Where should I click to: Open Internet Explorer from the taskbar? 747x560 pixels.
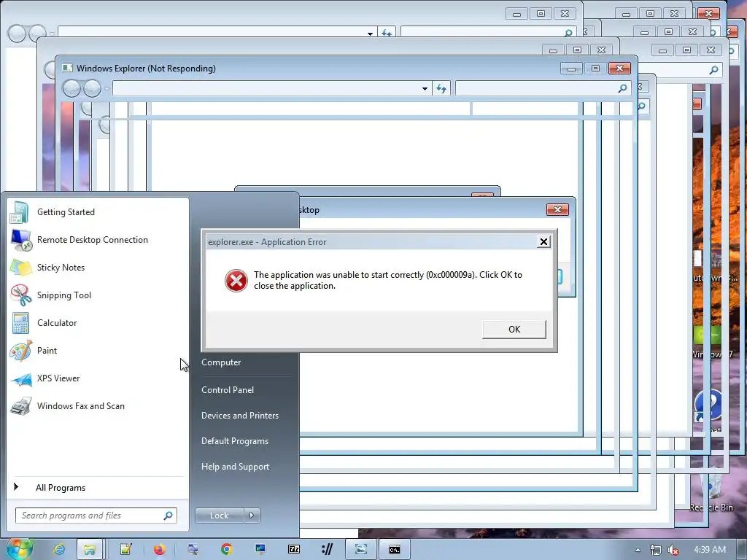59,550
